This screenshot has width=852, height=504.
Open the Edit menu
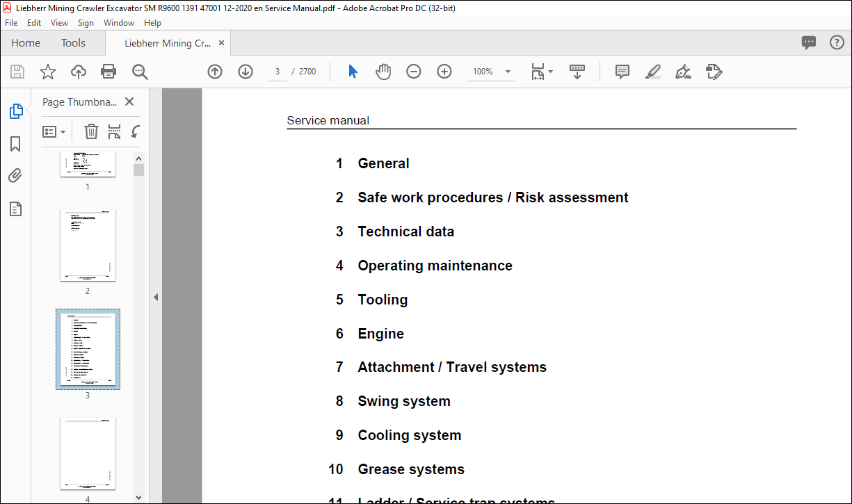[34, 23]
